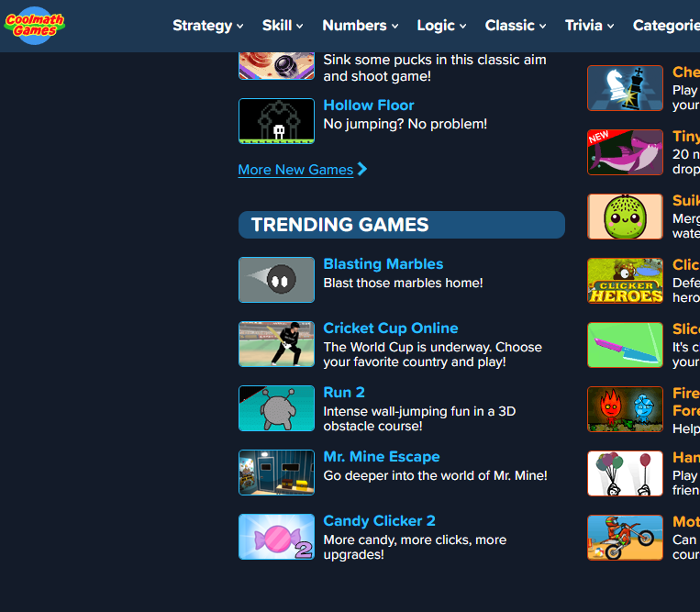700x612 pixels.
Task: Open the Categories menu
Action: tap(666, 26)
